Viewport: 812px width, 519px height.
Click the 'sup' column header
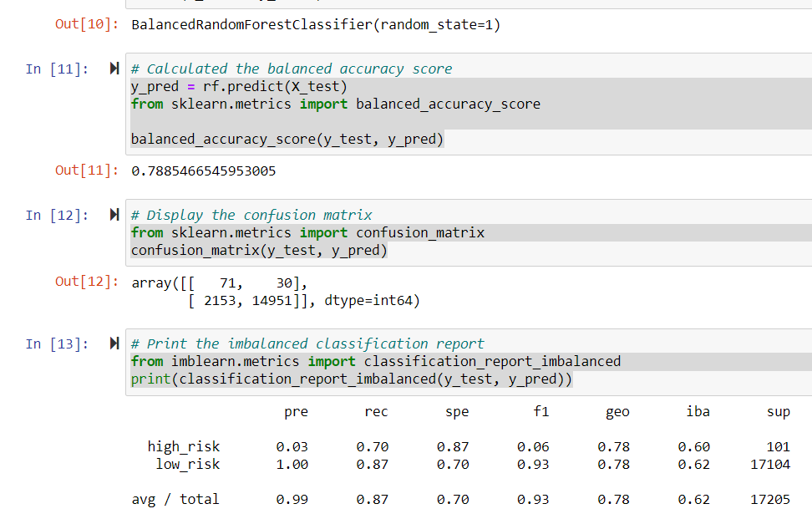(779, 412)
